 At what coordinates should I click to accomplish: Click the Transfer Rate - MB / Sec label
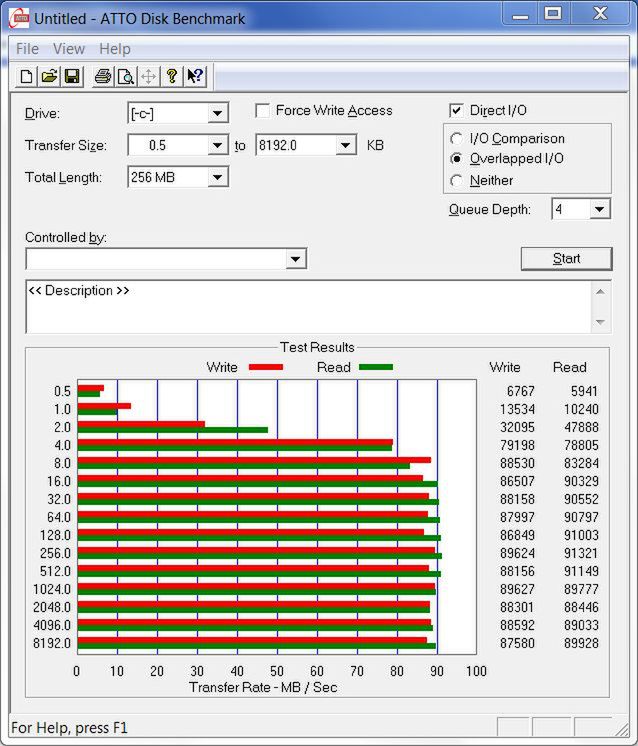(x=263, y=687)
